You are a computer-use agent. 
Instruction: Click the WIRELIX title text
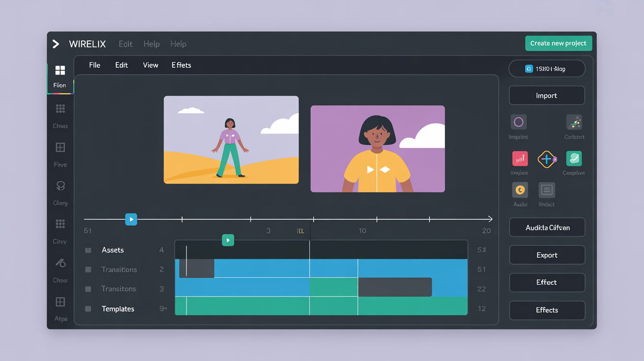(87, 44)
